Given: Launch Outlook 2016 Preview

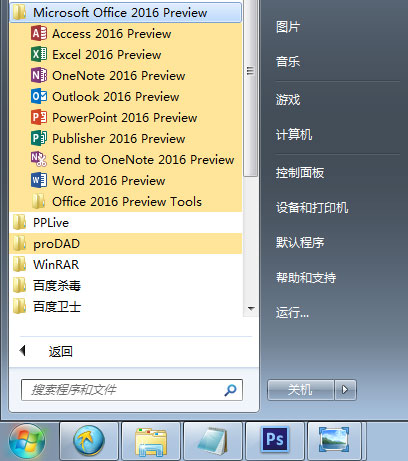Looking at the screenshot, I should 126,96.
